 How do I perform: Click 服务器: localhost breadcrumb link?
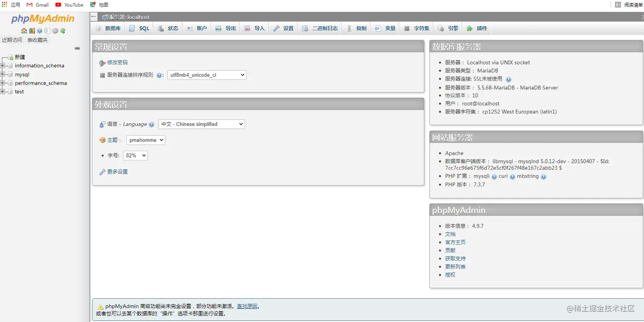129,17
